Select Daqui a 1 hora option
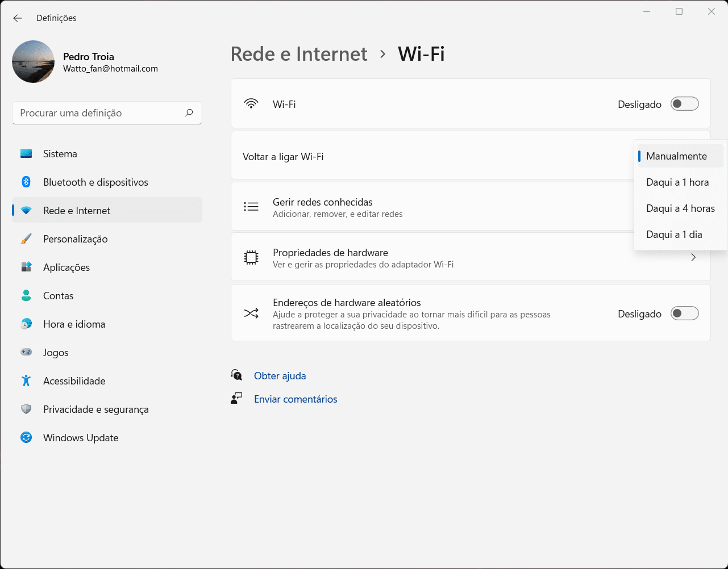 pos(677,182)
